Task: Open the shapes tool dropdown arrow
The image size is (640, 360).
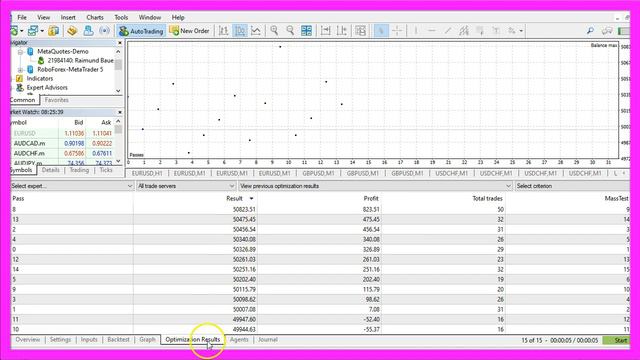Action: (521, 31)
